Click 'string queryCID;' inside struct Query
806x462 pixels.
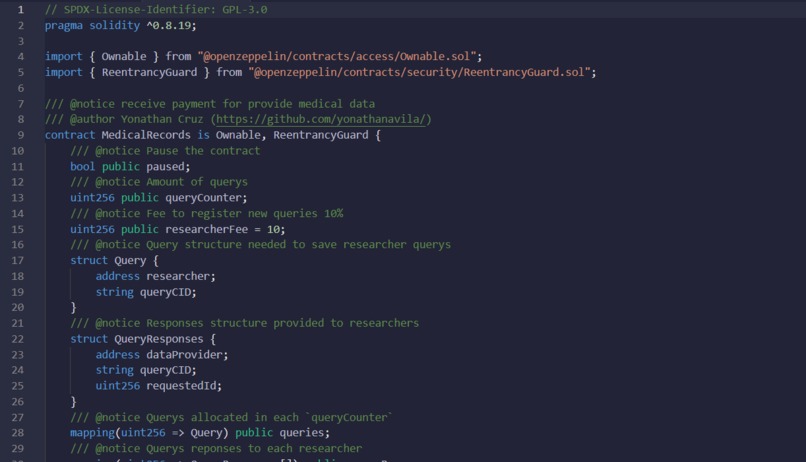tap(146, 292)
